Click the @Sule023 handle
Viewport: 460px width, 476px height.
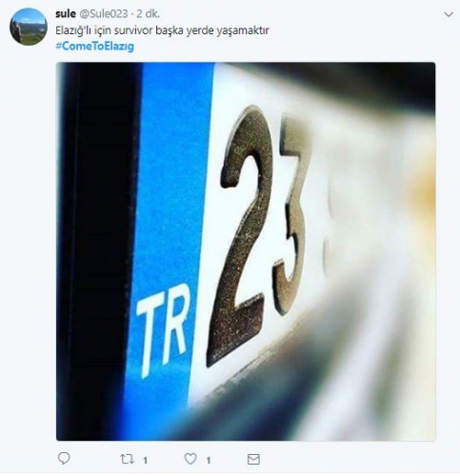103,13
